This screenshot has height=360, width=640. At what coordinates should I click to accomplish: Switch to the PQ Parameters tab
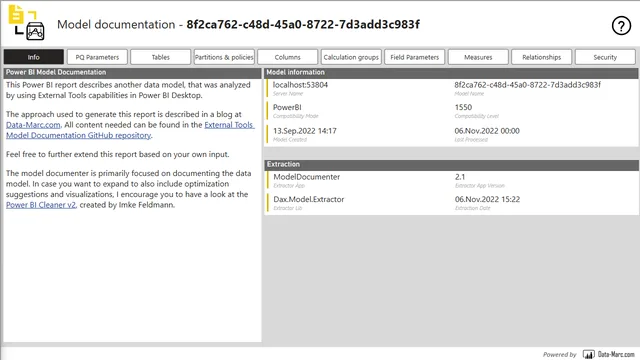click(97, 57)
